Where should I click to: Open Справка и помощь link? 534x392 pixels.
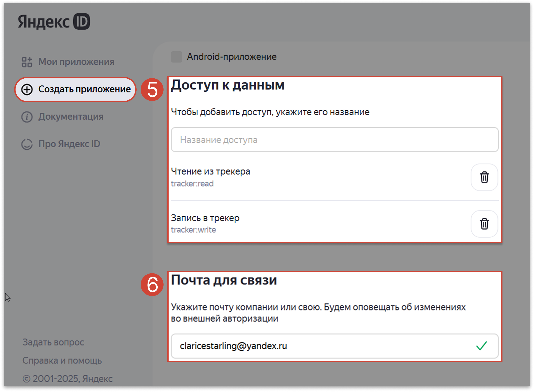(62, 361)
